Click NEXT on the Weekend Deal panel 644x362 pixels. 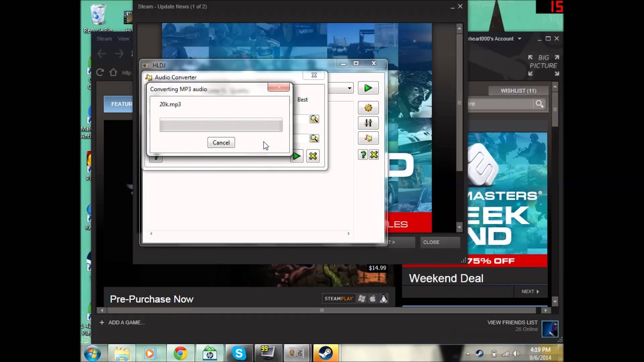tap(530, 291)
